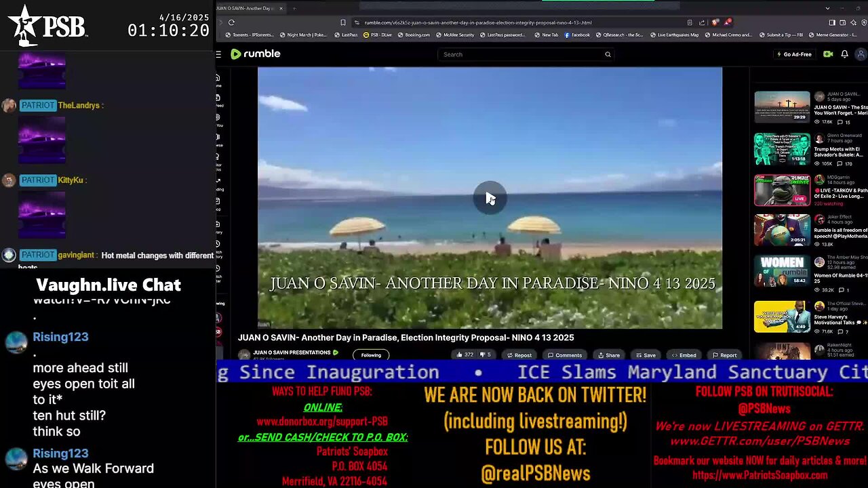The image size is (868, 488).
Task: Open the JUAN O SAVIN crosses video thumbnail
Action: tap(782, 107)
